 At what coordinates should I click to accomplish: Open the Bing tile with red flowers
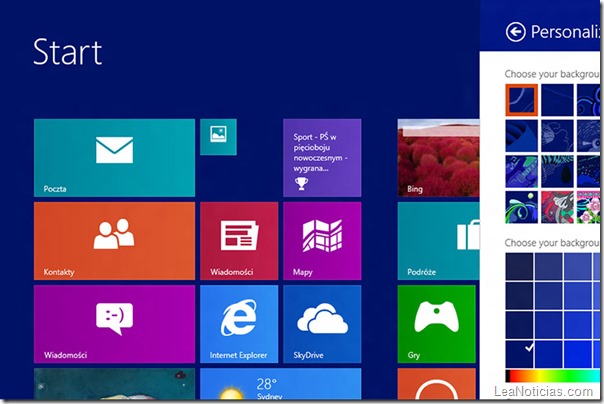click(x=438, y=158)
